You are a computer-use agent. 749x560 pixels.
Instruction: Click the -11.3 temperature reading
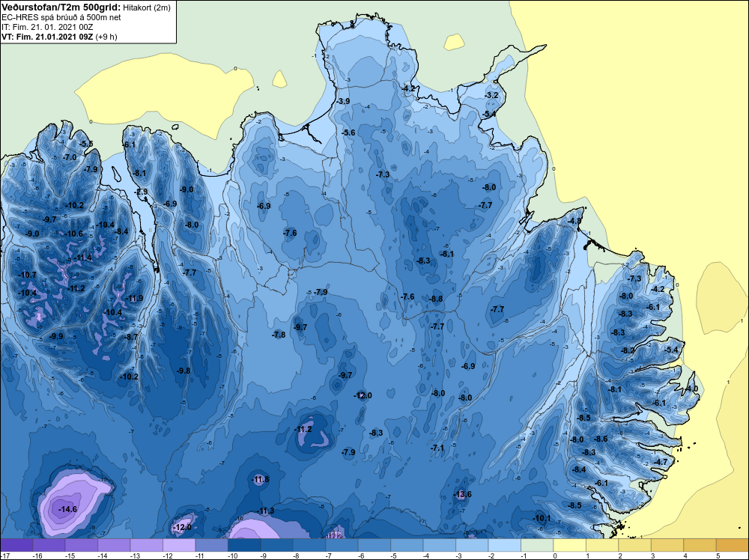point(266,511)
